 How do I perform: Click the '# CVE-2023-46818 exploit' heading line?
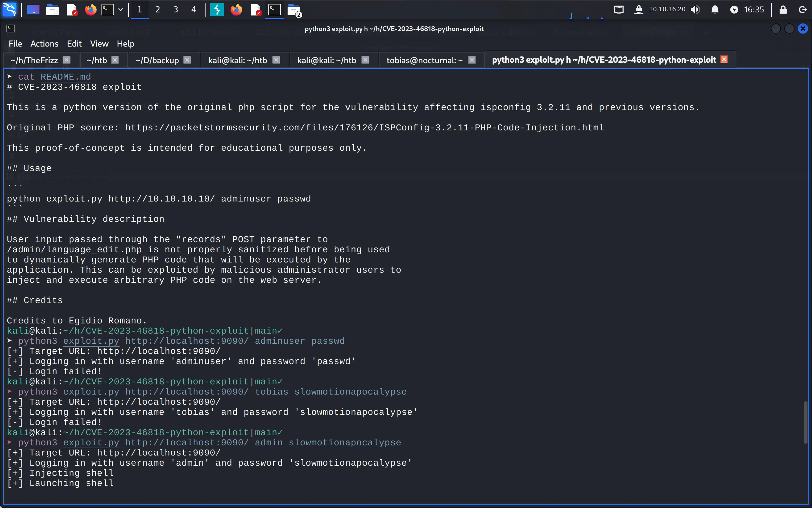(x=74, y=87)
